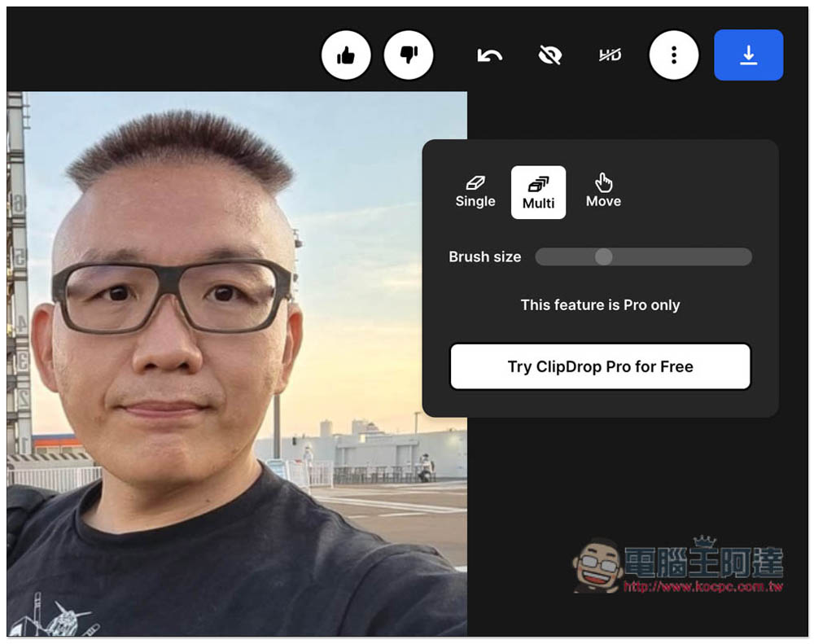Click the thumbs down feedback button
This screenshot has height=644, width=814.
click(x=409, y=55)
